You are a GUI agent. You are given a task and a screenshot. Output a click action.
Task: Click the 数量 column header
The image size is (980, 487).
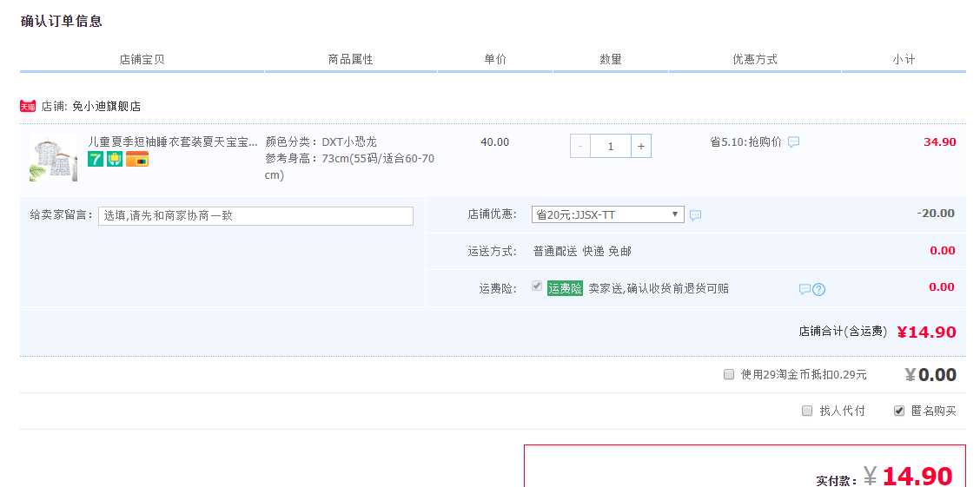pos(611,59)
